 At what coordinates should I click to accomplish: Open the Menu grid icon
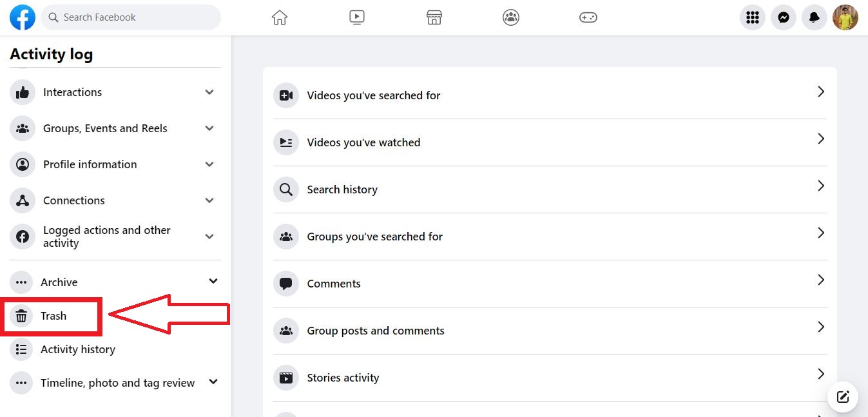click(753, 17)
